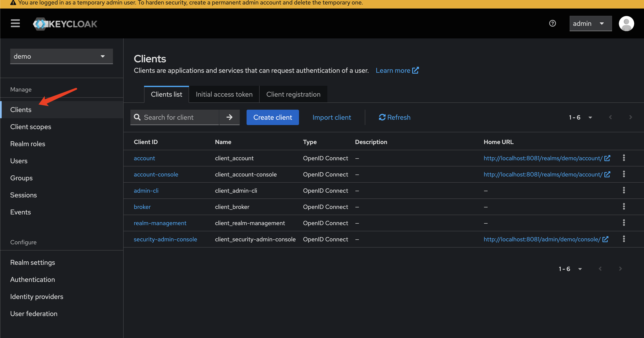Open the realm-management client link
The image size is (644, 338).
coord(160,223)
